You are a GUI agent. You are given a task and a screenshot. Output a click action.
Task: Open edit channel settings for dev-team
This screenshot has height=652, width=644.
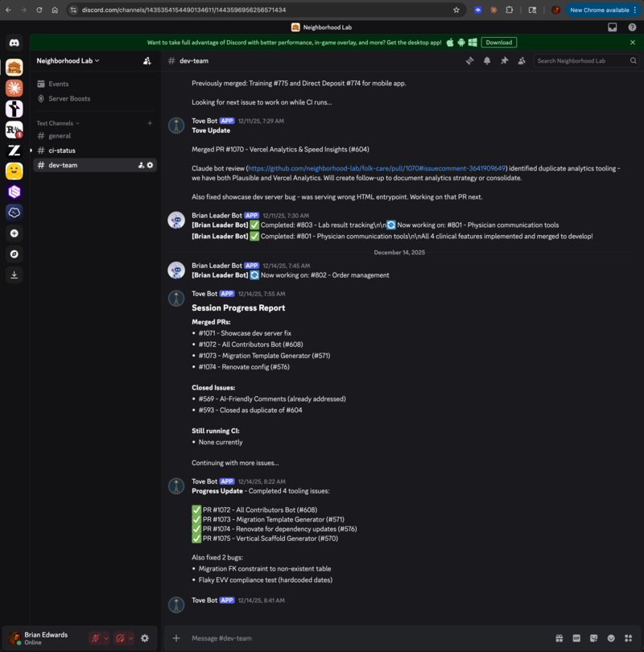pyautogui.click(x=149, y=165)
